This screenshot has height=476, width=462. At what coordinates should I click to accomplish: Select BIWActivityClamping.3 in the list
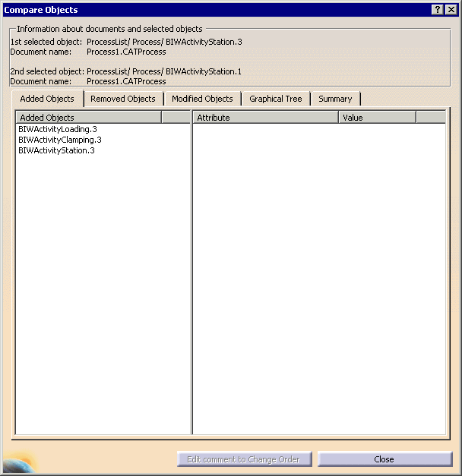coord(60,140)
